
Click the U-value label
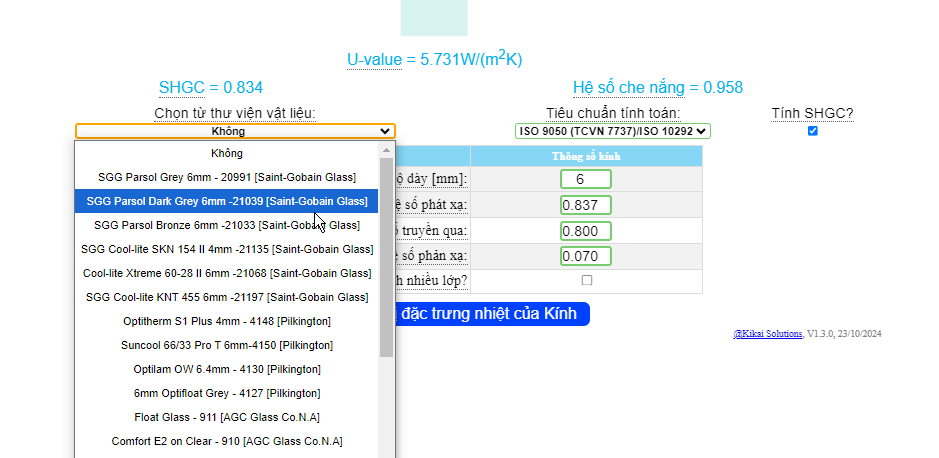pyautogui.click(x=374, y=60)
